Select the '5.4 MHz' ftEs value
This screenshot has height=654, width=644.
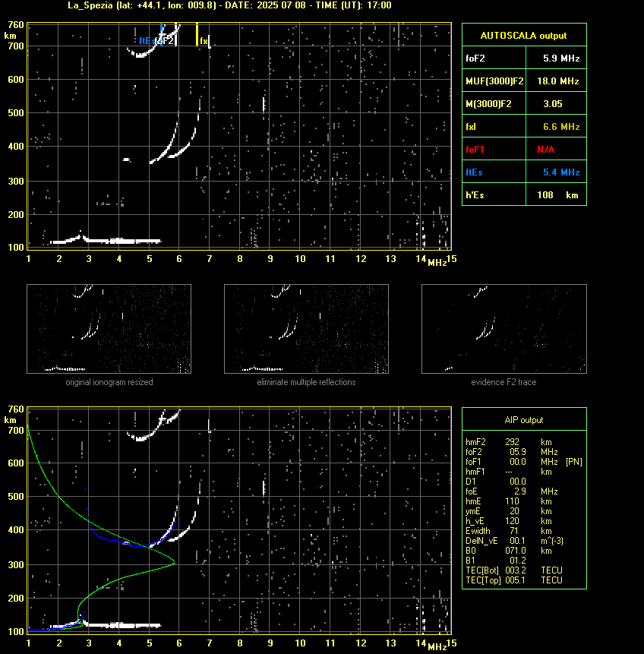[561, 172]
